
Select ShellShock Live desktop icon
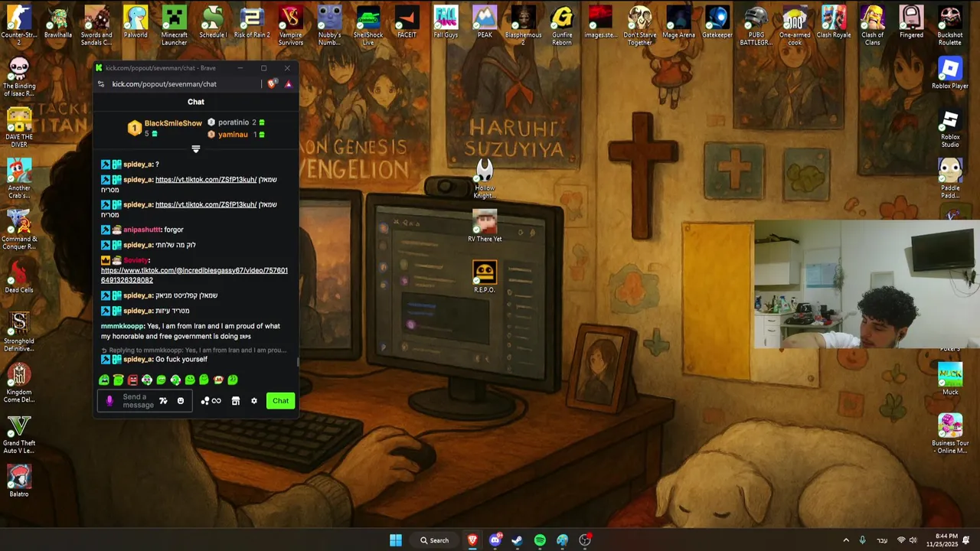pyautogui.click(x=368, y=26)
